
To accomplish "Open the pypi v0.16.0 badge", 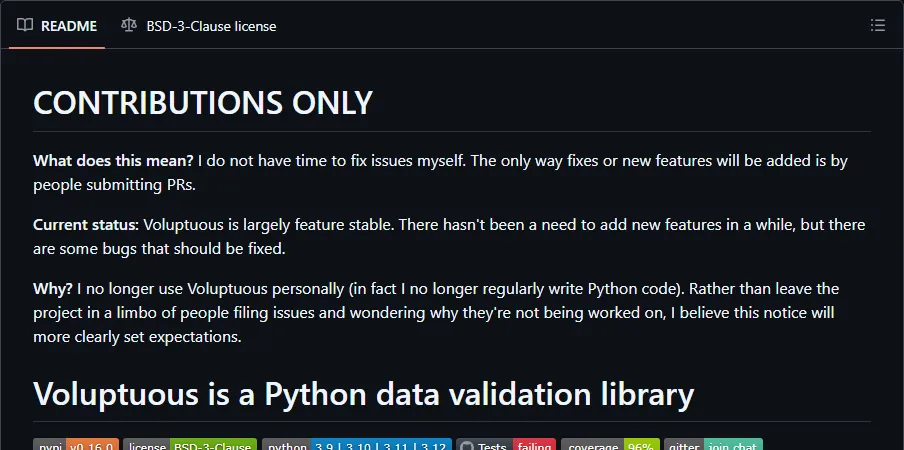I will 76,444.
